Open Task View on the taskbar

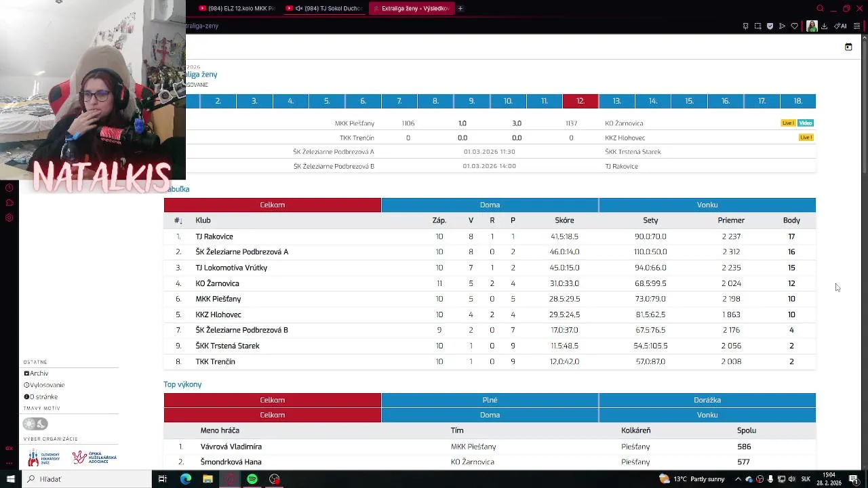(162, 479)
